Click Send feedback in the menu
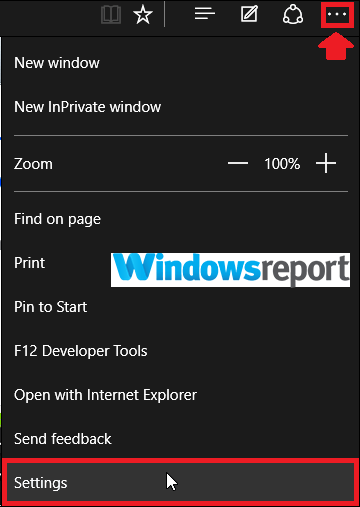 [x=63, y=439]
